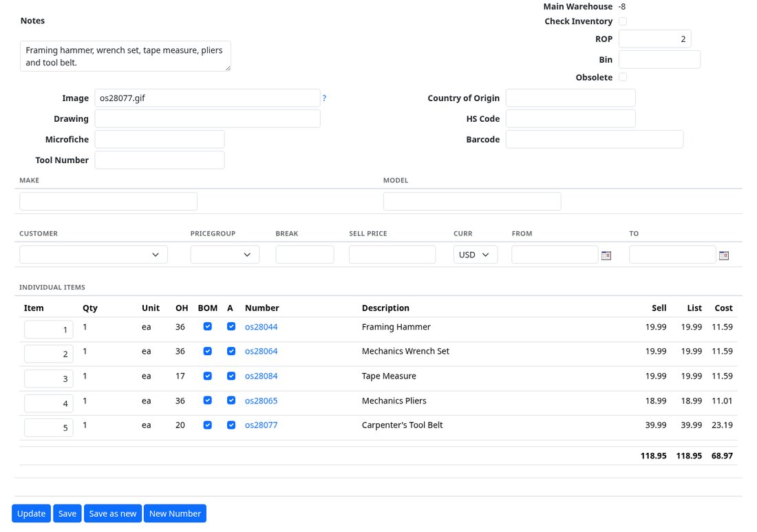Screen dimensions: 757x532
Task: Click the Carpenter's Tool Belt description
Action: (402, 425)
